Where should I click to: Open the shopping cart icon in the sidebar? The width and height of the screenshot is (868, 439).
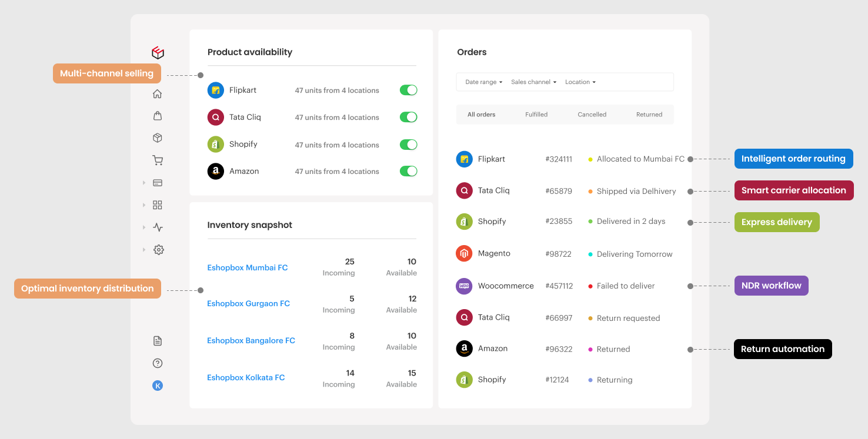157,160
